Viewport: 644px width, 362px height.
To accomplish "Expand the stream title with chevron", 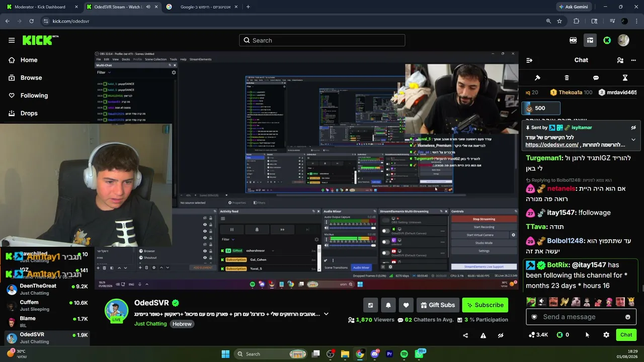I will 326,314.
